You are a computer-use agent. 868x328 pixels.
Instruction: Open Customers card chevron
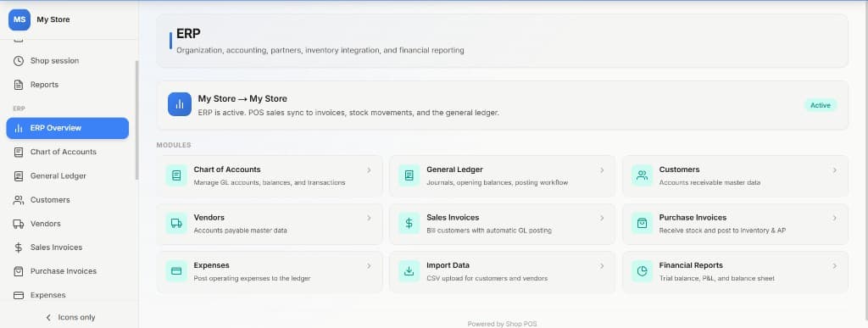click(x=834, y=170)
